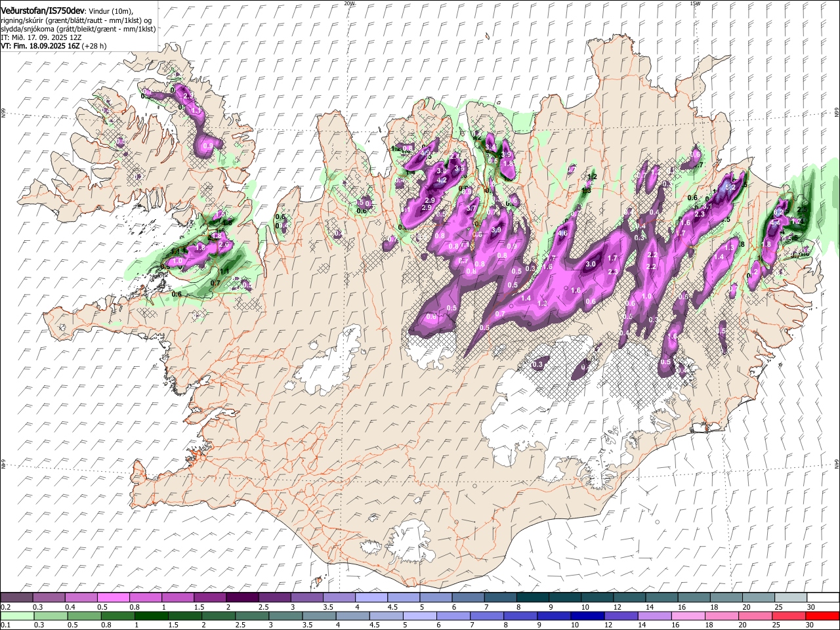
Task: Click the '15W' longitude label
Action: [695, 3]
